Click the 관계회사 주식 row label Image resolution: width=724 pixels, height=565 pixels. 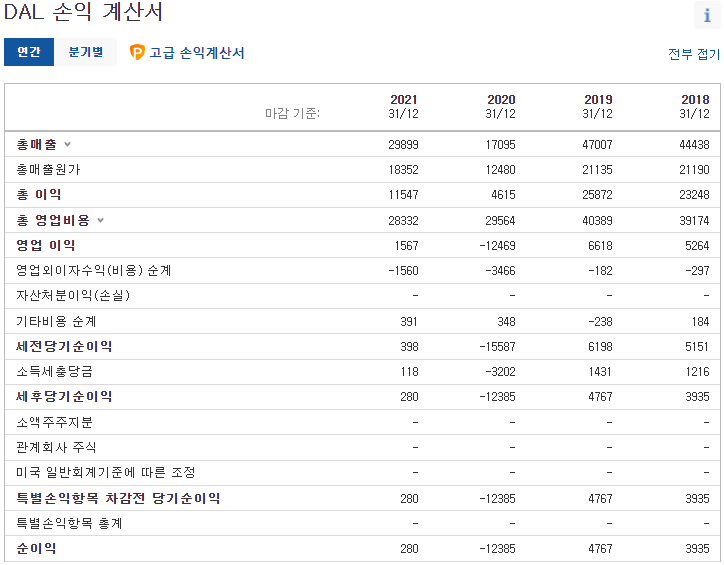56,447
